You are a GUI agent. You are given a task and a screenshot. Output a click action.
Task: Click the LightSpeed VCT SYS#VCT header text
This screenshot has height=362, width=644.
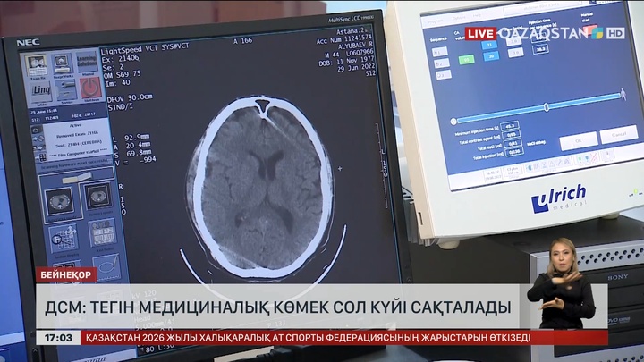(x=145, y=48)
